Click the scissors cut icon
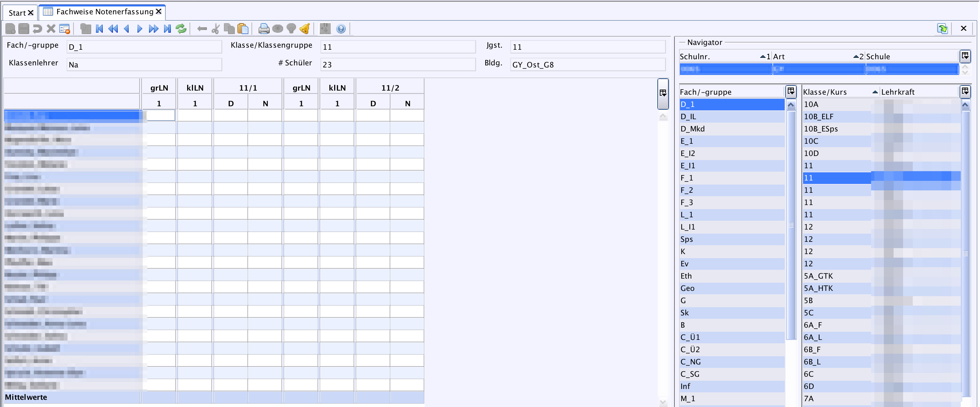The image size is (980, 407). click(x=215, y=29)
